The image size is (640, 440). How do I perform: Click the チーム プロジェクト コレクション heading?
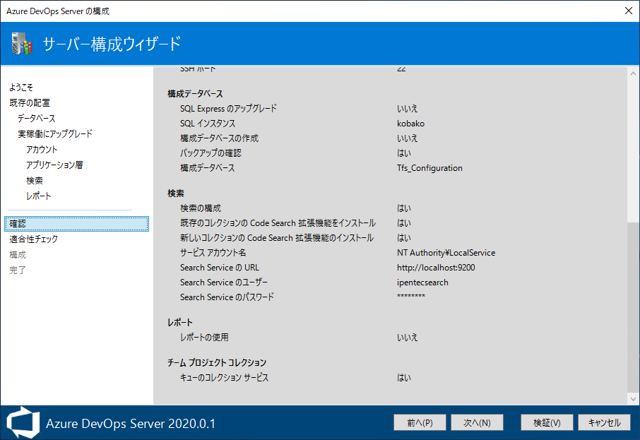coord(217,362)
